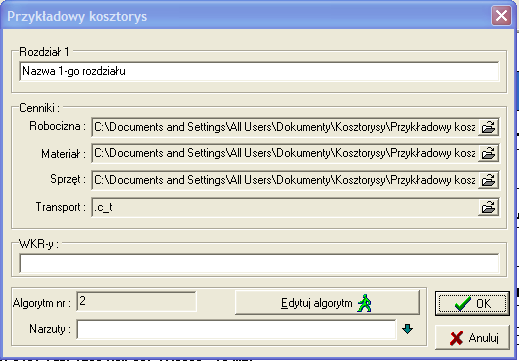Click the Robocizna label
This screenshot has height=361, width=519.
[x=57, y=126]
